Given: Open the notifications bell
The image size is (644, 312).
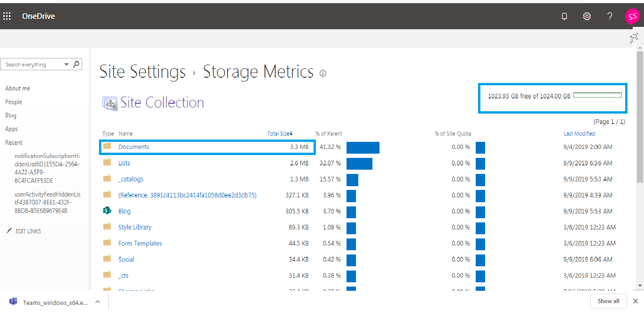Looking at the screenshot, I should [564, 16].
